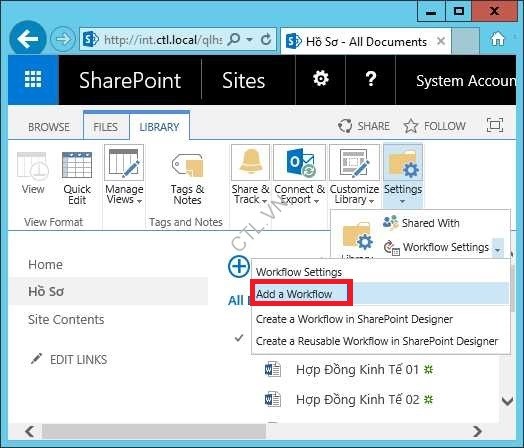
Task: Click the vertical scroll down chevron
Action: (508, 400)
